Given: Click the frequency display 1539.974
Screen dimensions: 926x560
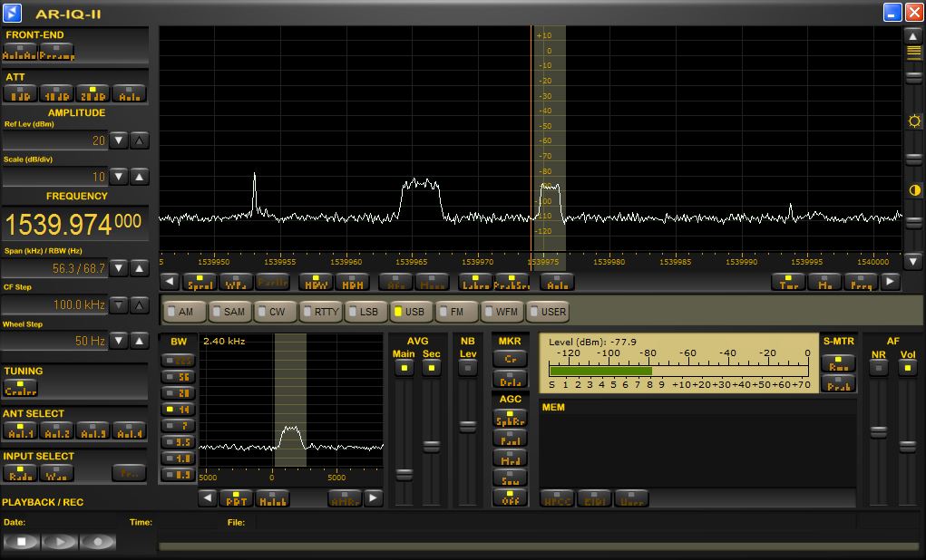Looking at the screenshot, I should 73,224.
